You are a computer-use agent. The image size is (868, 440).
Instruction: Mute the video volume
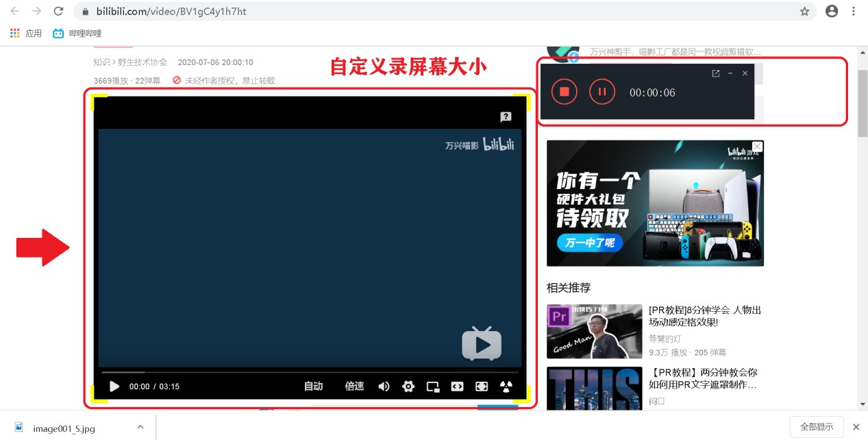click(x=383, y=386)
